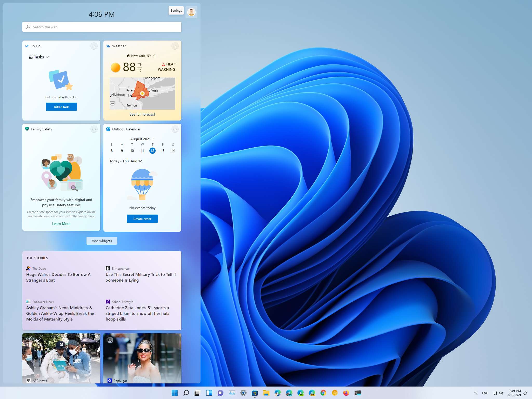This screenshot has width=532, height=399.
Task: Expand the Tasks dropdown in To Do
Action: pyautogui.click(x=48, y=57)
